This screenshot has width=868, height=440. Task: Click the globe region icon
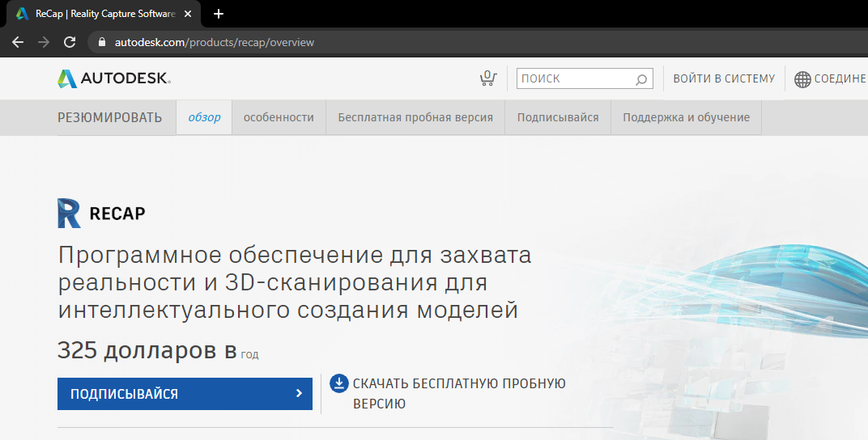(802, 79)
